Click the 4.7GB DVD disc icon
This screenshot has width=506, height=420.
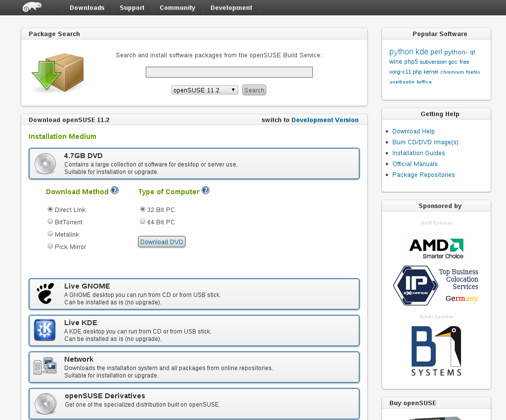pyautogui.click(x=45, y=164)
